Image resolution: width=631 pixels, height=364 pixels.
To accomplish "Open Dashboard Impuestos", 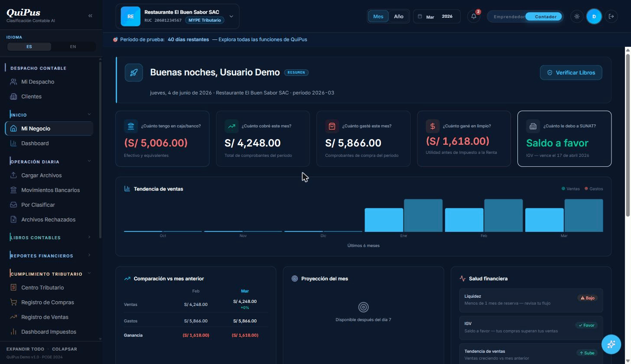I will click(49, 332).
